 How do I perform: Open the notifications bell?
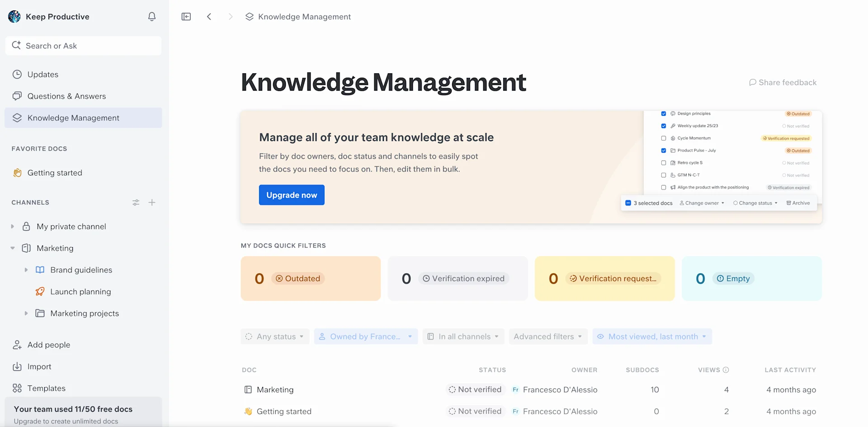click(152, 16)
